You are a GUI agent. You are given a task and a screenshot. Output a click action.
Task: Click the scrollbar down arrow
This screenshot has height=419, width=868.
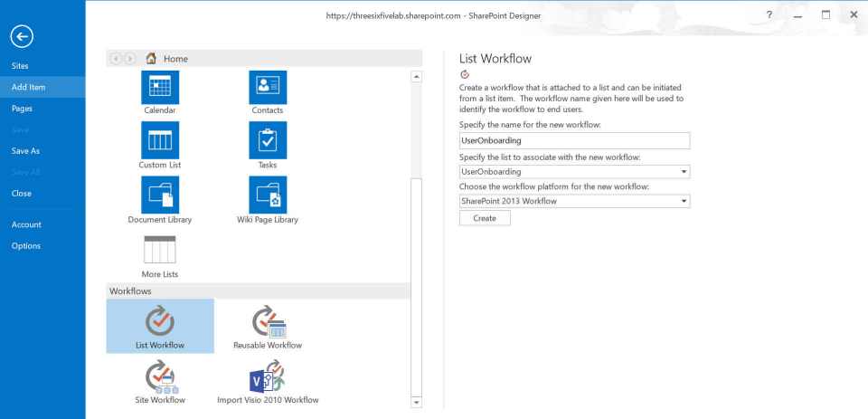tap(416, 402)
